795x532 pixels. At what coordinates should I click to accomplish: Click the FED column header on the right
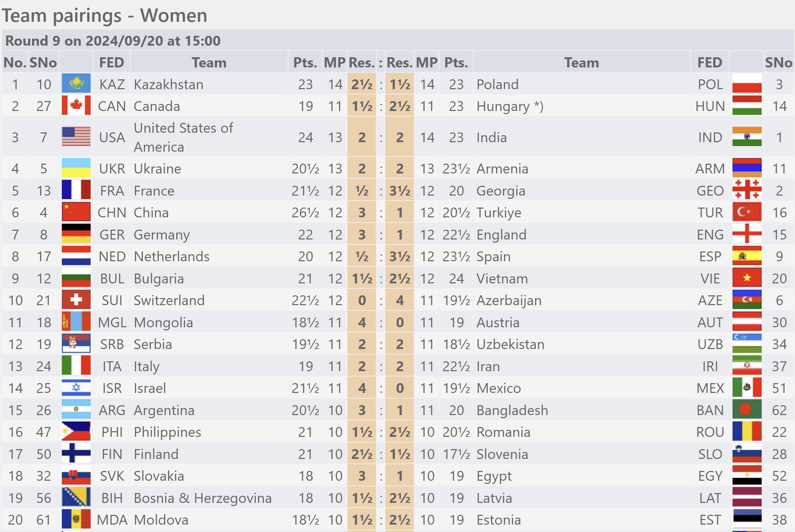point(710,63)
